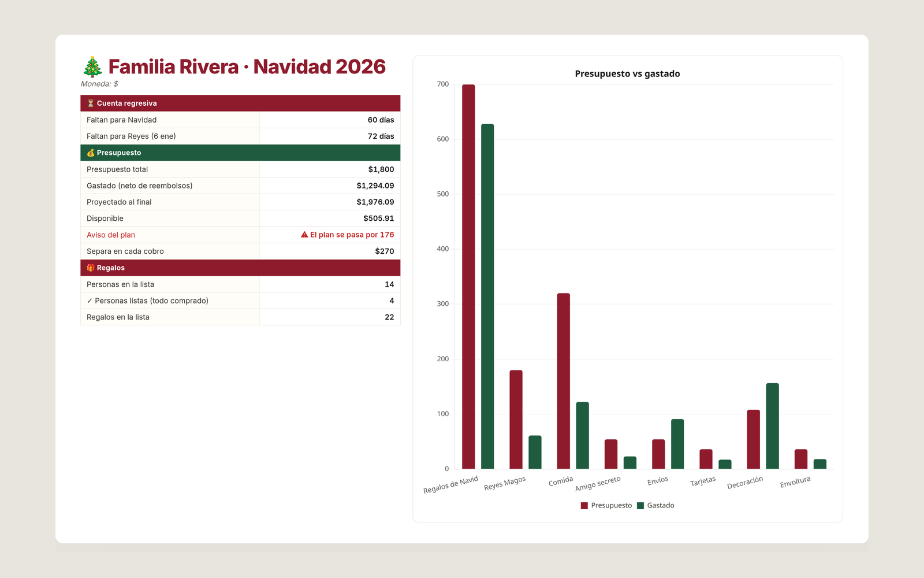Viewport: 924px width, 578px height.
Task: Click the red Presupuesto legend swatch
Action: pos(584,506)
